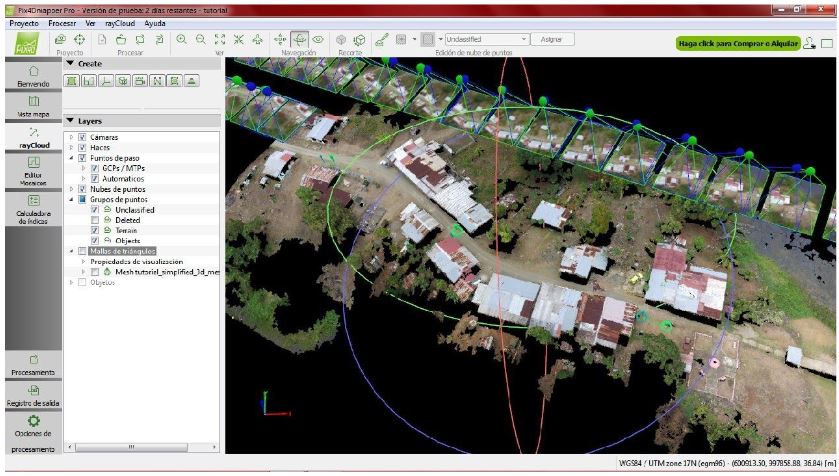The height and width of the screenshot is (476, 839).
Task: Toggle the Terrain point group checkbox
Action: pyautogui.click(x=95, y=230)
